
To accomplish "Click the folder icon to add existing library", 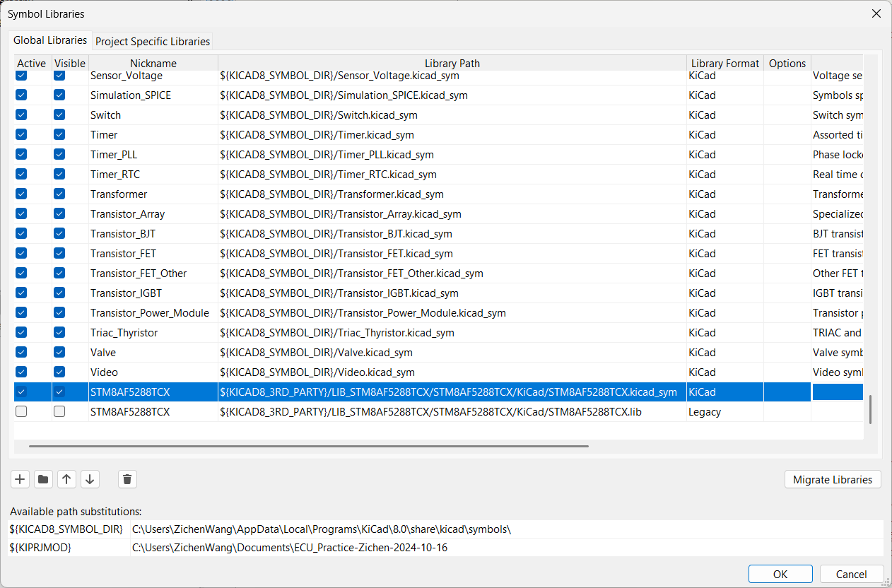I will coord(43,479).
